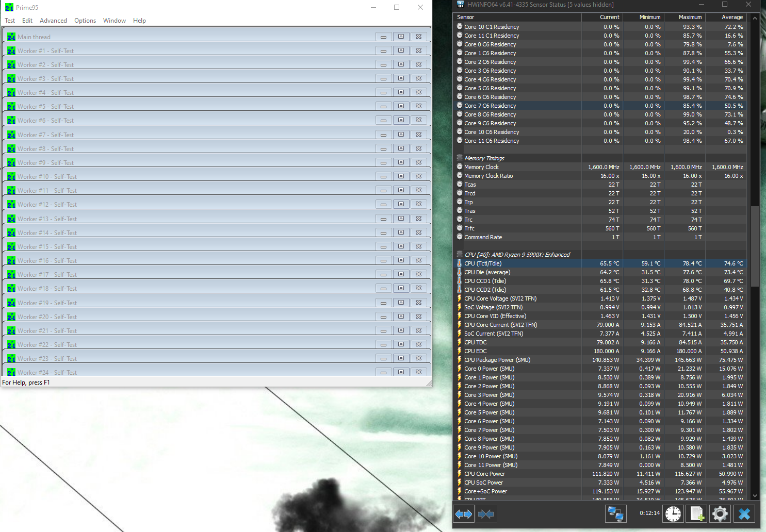Screen dimensions: 766x532
Task: Click the Worker #18 Self-Test window icon
Action: click(11, 288)
